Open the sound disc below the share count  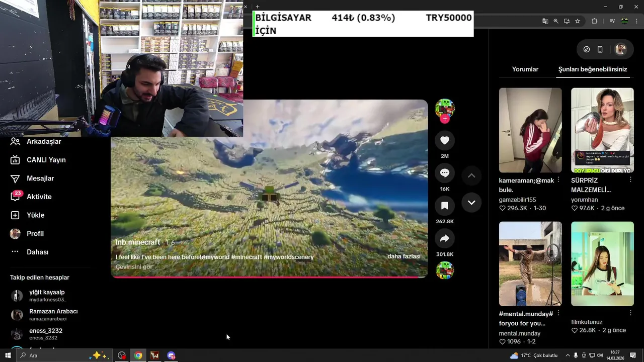point(445,270)
